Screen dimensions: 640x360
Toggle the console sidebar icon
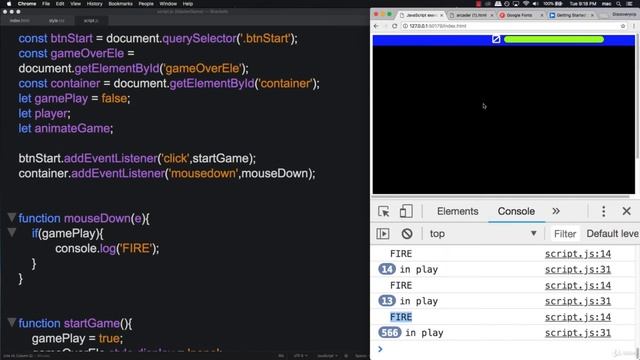pyautogui.click(x=383, y=233)
